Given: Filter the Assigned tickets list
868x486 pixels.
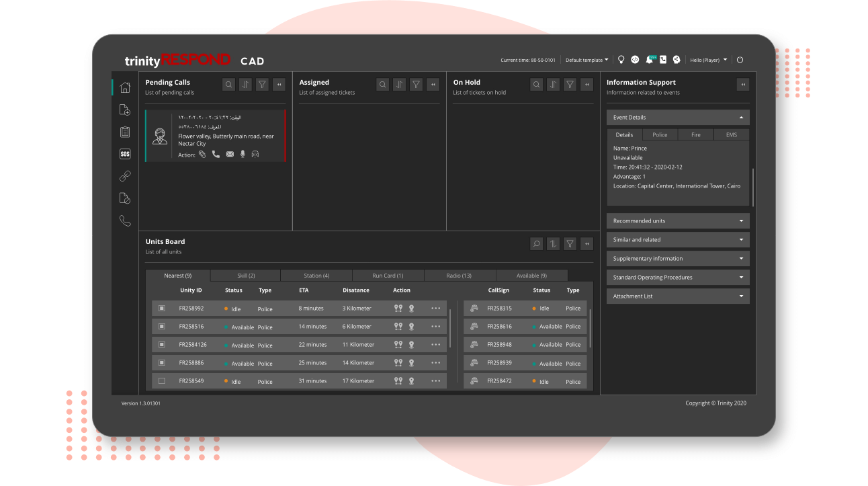Looking at the screenshot, I should pyautogui.click(x=417, y=84).
